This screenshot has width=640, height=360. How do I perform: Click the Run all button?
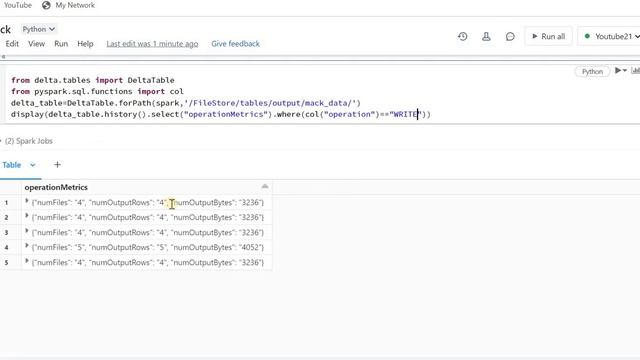pyautogui.click(x=549, y=36)
